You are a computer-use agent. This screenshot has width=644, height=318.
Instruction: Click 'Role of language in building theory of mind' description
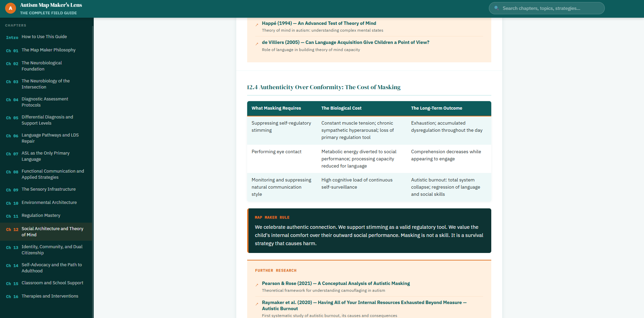click(311, 50)
